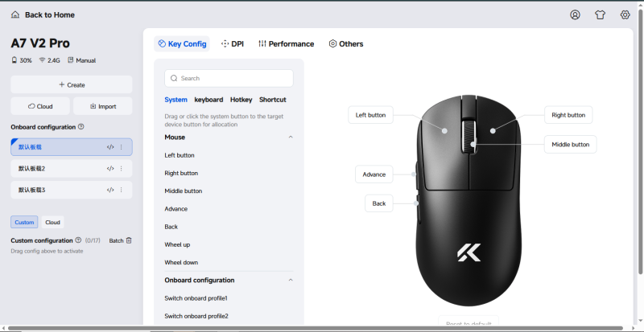Screen dimensions: 644x332
Task: Collapse the Onboard configuration section chevron
Action: coord(291,281)
